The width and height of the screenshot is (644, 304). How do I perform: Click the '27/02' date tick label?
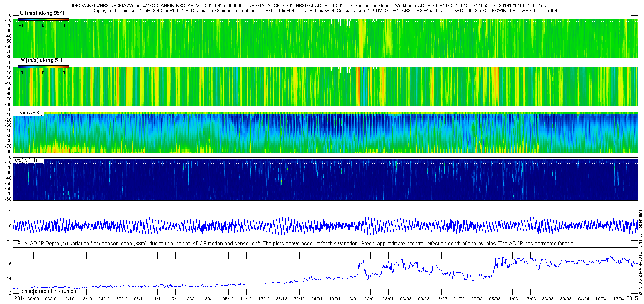[477, 299]
